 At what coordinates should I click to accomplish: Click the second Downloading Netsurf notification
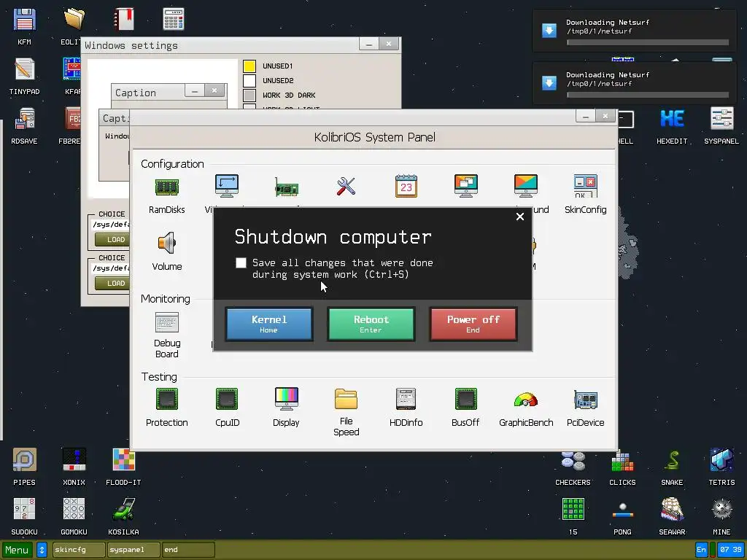pos(635,83)
